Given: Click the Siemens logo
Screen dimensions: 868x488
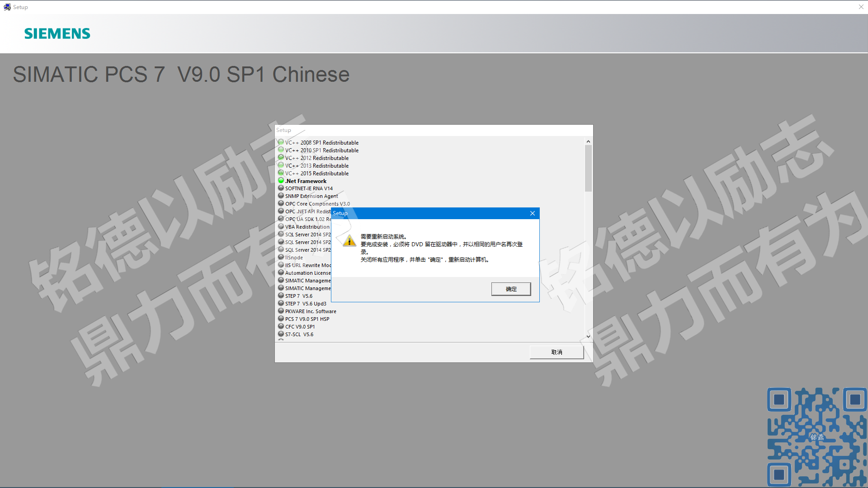Looking at the screenshot, I should tap(57, 33).
